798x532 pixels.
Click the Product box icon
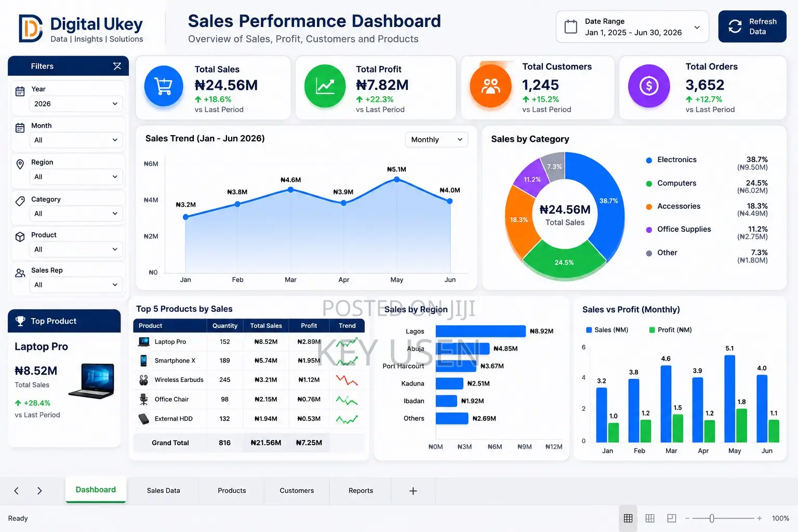20,237
